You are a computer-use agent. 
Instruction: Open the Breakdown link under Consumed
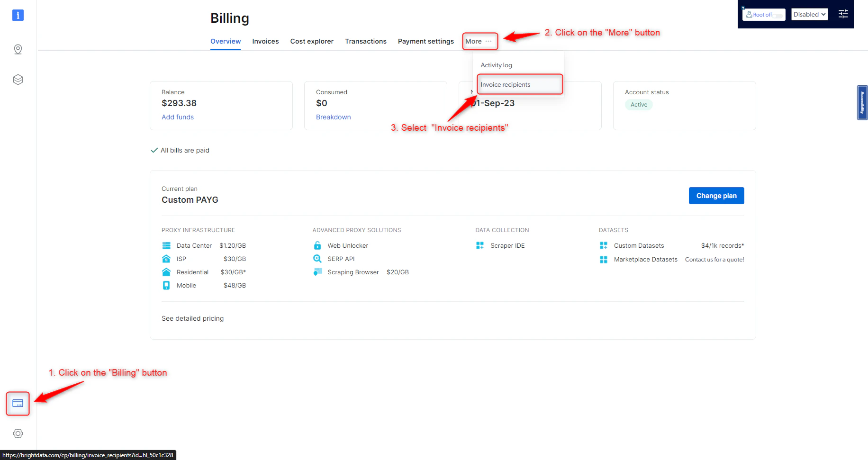point(334,117)
